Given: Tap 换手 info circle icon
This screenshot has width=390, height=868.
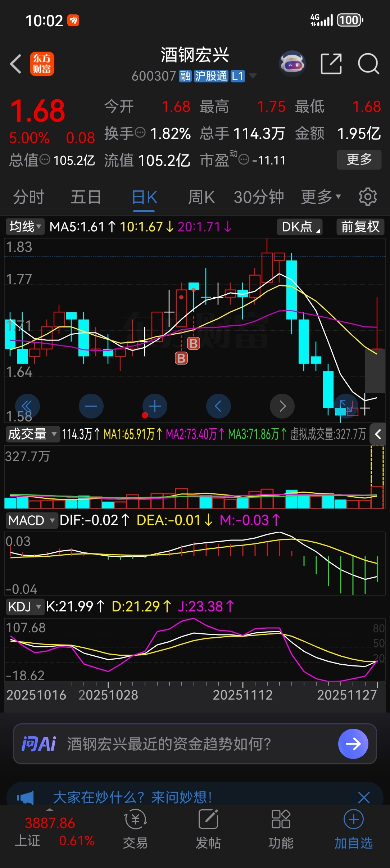Looking at the screenshot, I should pos(140,132).
